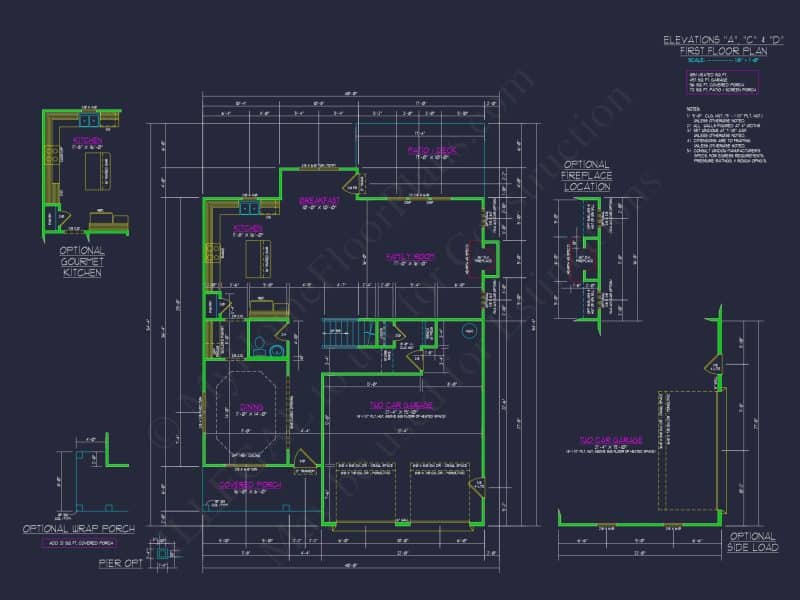
Task: Click the octagonal tray ceiling in dining room
Action: 246,411
